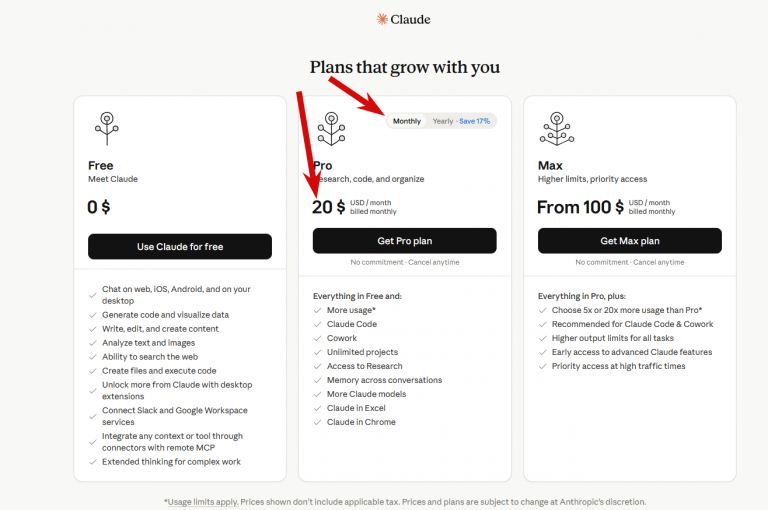The height and width of the screenshot is (510, 768).
Task: Click 'More Claude models' feature
Action: click(x=366, y=394)
